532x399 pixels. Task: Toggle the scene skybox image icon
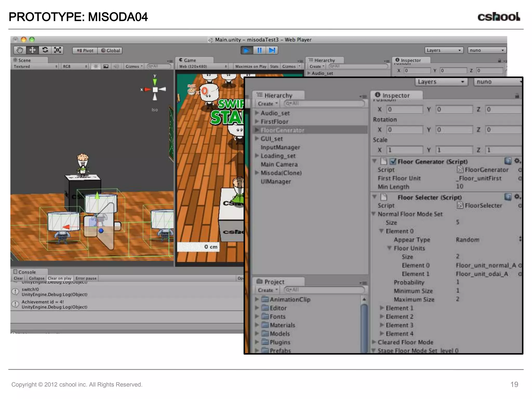106,66
